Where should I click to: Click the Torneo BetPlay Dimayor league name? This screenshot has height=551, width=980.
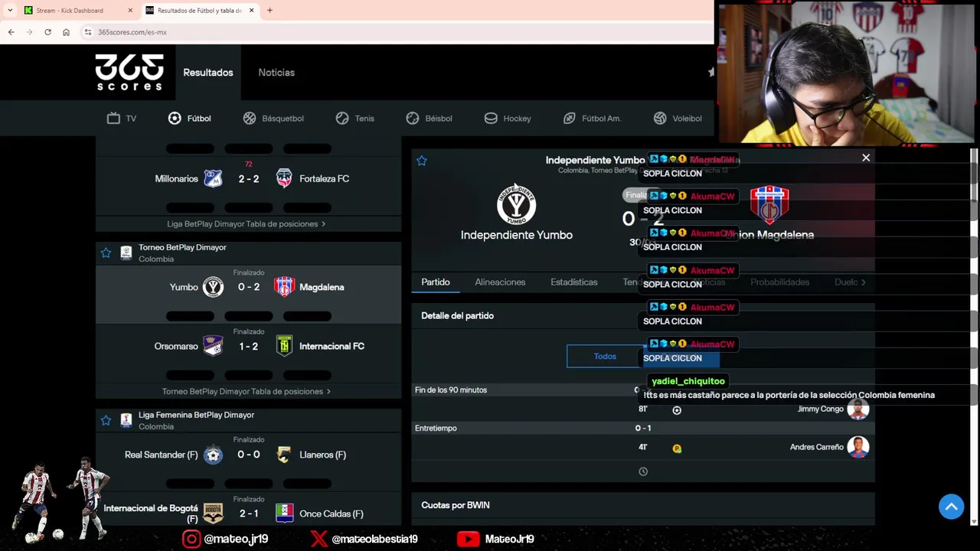(182, 247)
